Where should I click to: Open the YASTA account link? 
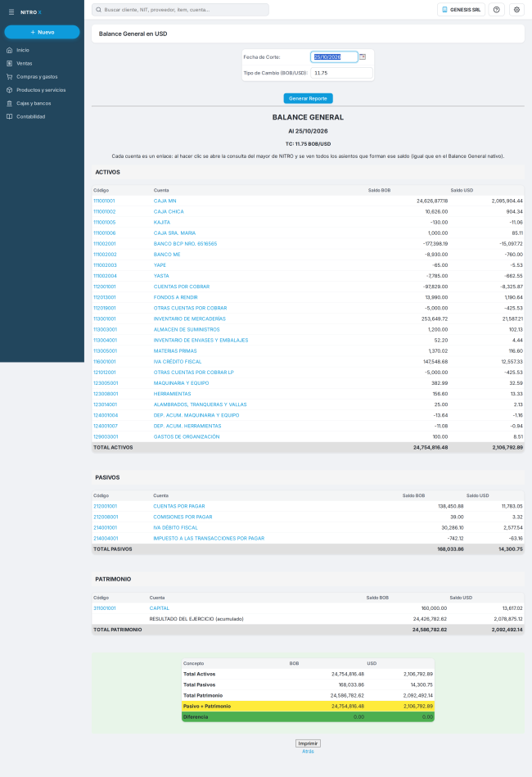pos(161,276)
